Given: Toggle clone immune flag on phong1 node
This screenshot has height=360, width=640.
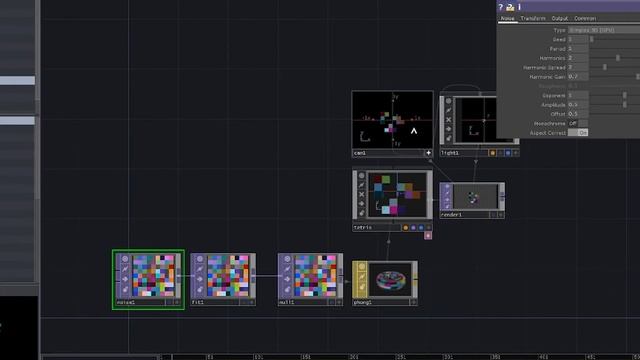Looking at the screenshot, I should (362, 277).
